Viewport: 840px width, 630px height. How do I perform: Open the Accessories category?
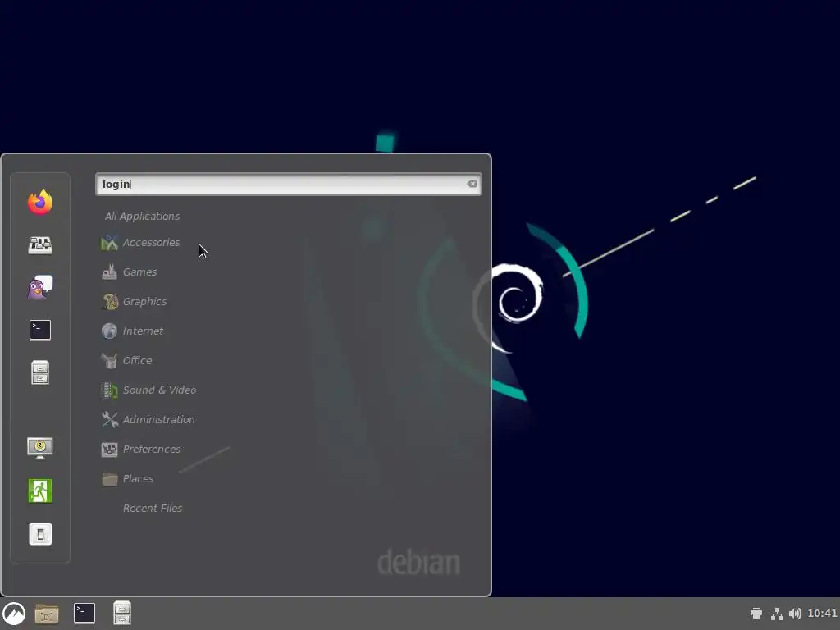(x=151, y=242)
